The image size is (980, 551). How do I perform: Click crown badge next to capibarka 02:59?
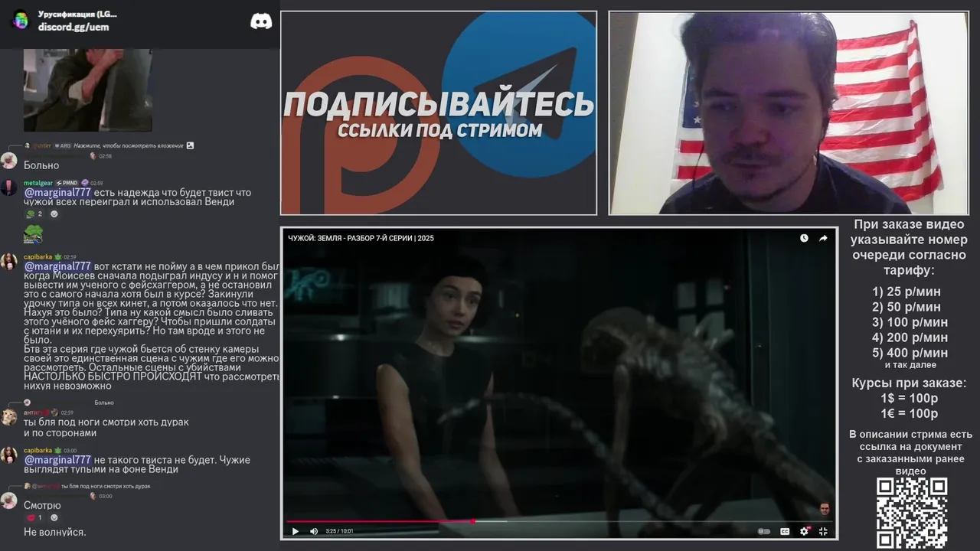(57, 257)
